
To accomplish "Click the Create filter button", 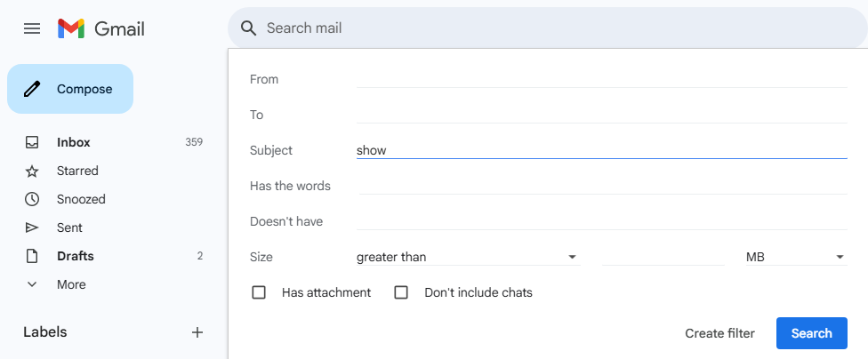I will [719, 333].
